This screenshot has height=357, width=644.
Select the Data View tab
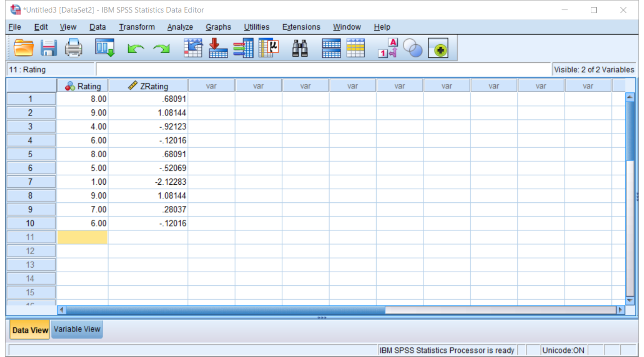(30, 330)
